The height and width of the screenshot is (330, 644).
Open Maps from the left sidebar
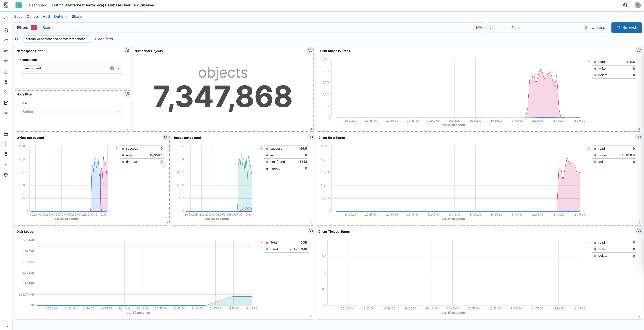pyautogui.click(x=6, y=72)
